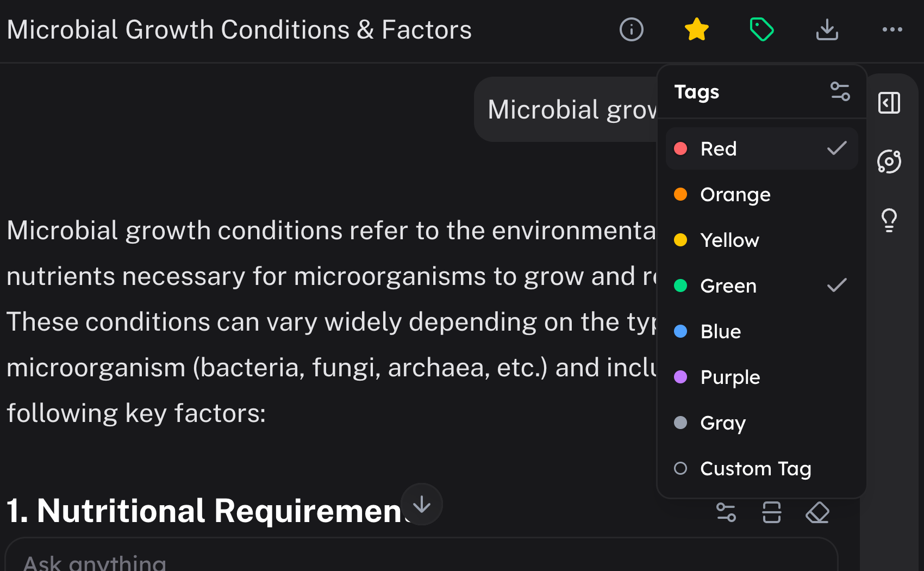Click the lightbulb icon in sidebar
924x571 pixels.
pyautogui.click(x=889, y=220)
